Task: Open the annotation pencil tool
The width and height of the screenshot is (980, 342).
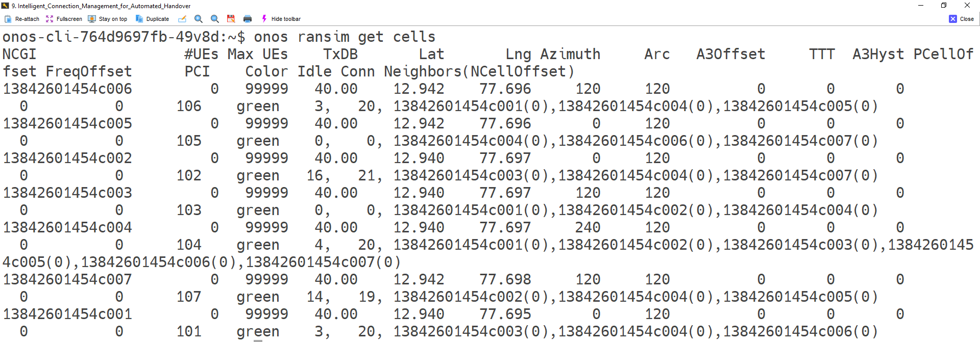Action: [x=183, y=19]
